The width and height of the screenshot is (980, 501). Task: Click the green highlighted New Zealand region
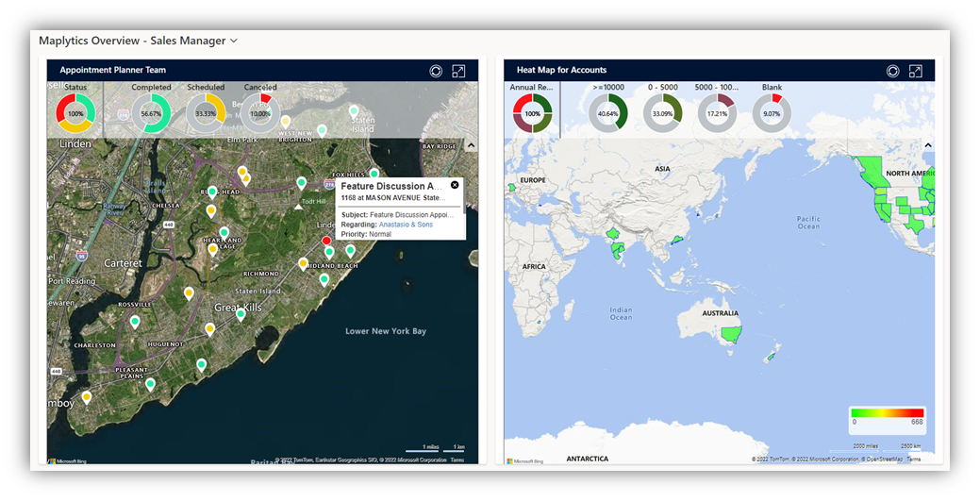772,357
